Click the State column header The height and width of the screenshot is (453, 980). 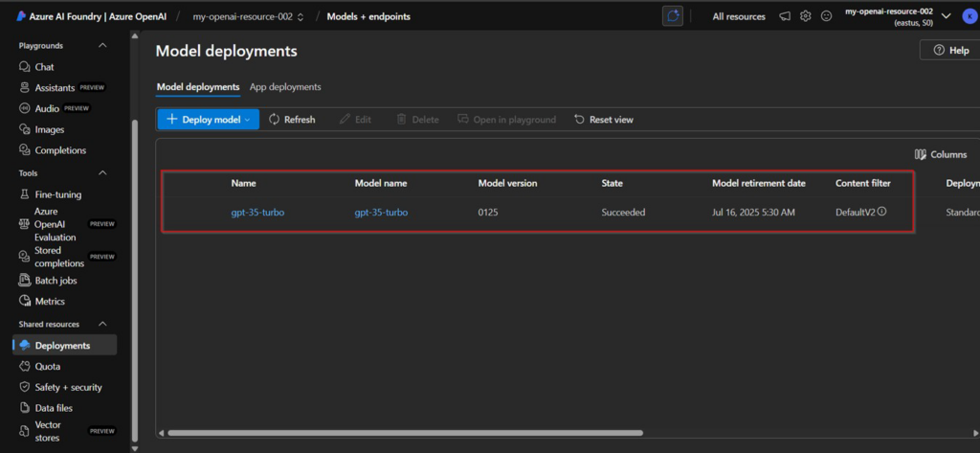point(612,183)
